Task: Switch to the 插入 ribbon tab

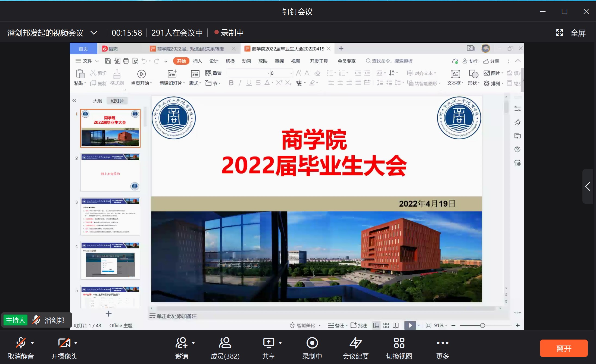Action: coord(197,61)
